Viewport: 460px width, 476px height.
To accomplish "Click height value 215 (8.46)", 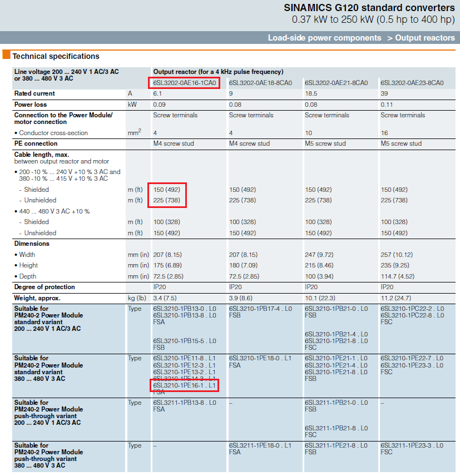I will [319, 265].
